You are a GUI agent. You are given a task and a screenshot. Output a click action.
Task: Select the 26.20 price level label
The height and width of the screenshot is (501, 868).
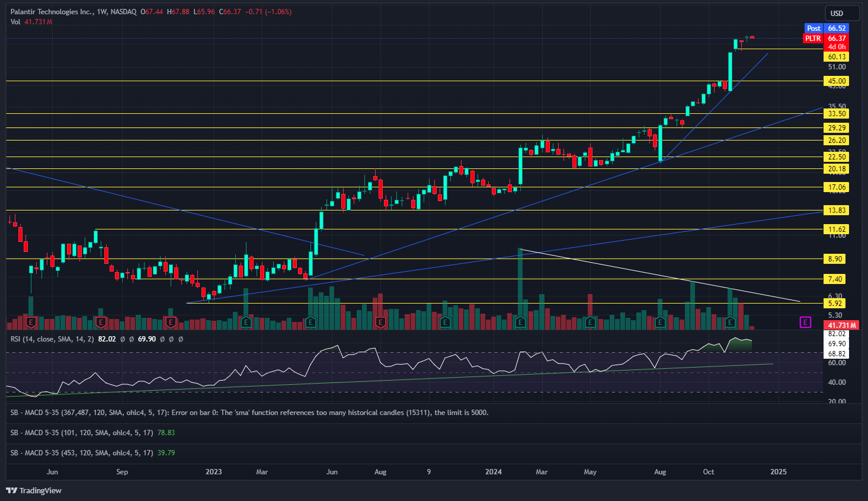point(837,141)
